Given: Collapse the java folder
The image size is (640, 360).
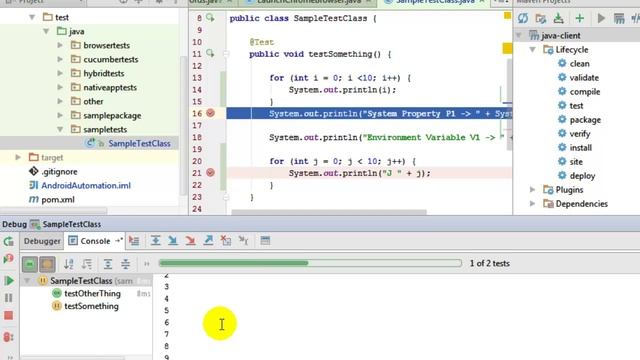Looking at the screenshot, I should [x=46, y=31].
